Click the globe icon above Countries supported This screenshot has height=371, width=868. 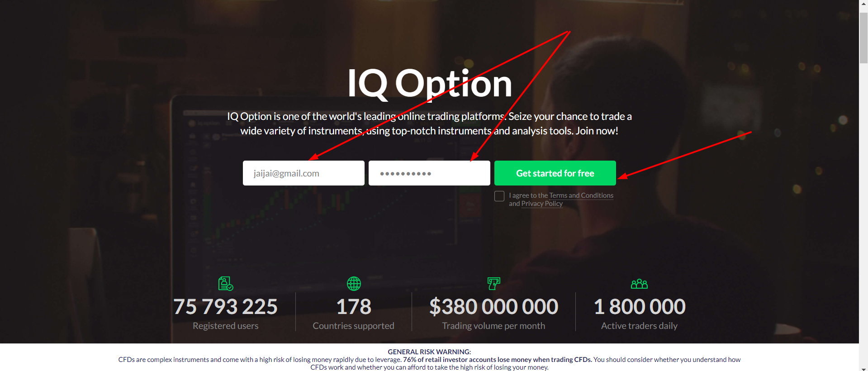(x=354, y=284)
